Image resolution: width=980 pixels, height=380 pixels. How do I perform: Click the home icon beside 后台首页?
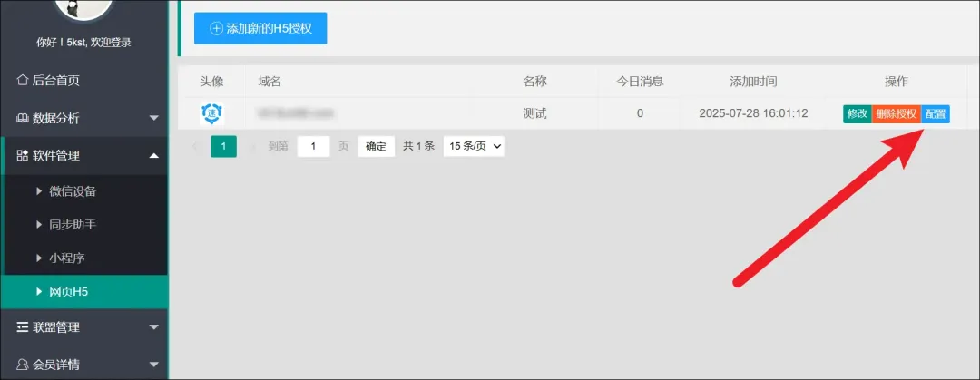pos(22,80)
